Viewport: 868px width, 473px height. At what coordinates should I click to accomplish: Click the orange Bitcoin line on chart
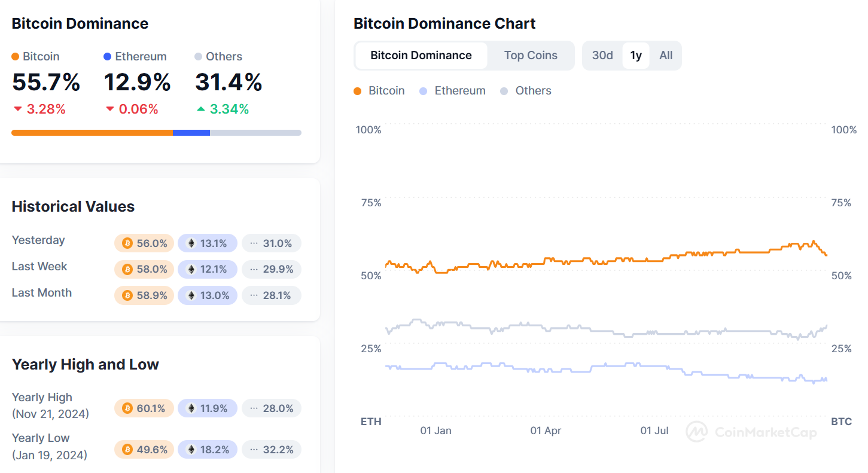598,262
